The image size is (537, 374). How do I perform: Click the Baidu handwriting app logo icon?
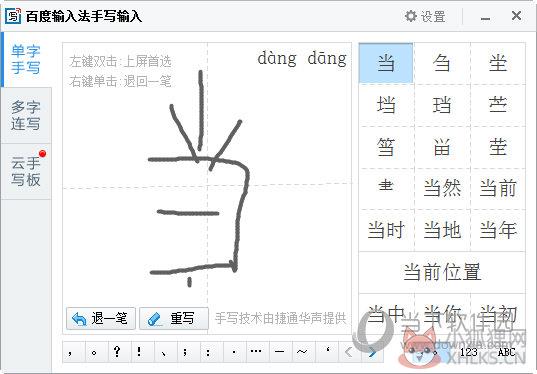pyautogui.click(x=13, y=16)
